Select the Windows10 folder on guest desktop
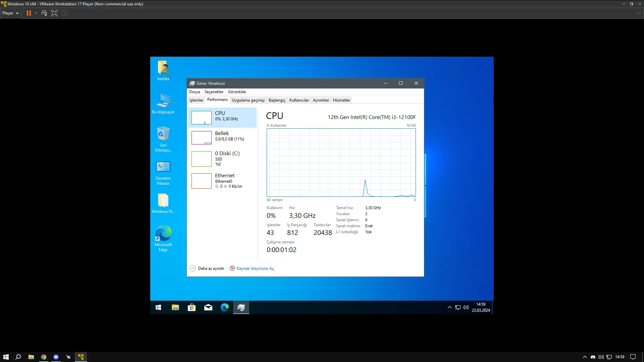This screenshot has height=362, width=644. [163, 203]
